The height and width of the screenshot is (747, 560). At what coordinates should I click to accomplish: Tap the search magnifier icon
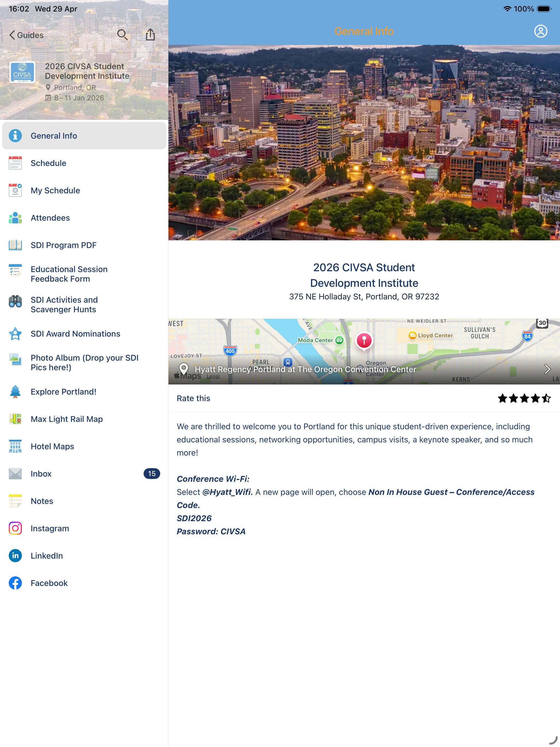pos(122,35)
